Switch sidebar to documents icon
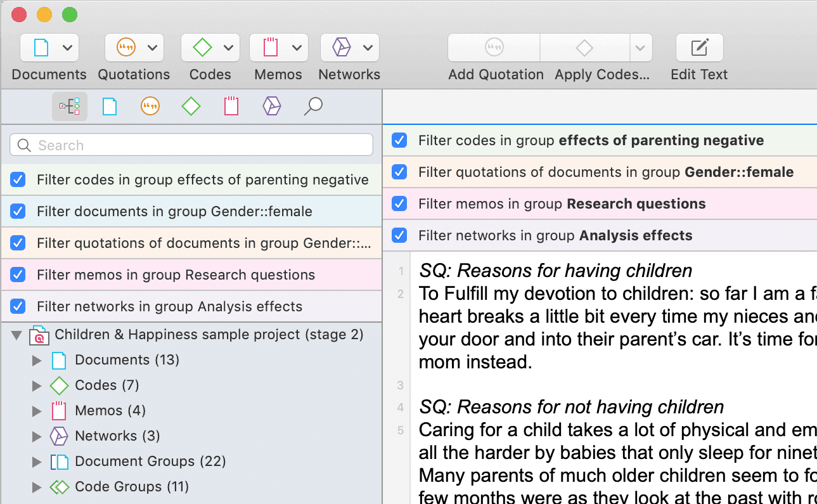Screen dimensions: 817x504 click(110, 107)
